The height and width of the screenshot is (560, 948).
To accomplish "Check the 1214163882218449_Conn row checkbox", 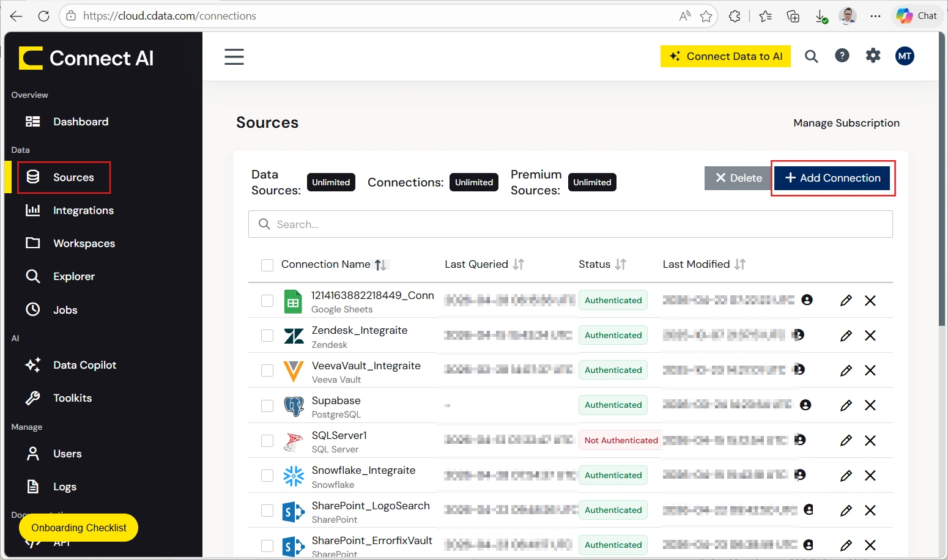I will coord(267,300).
